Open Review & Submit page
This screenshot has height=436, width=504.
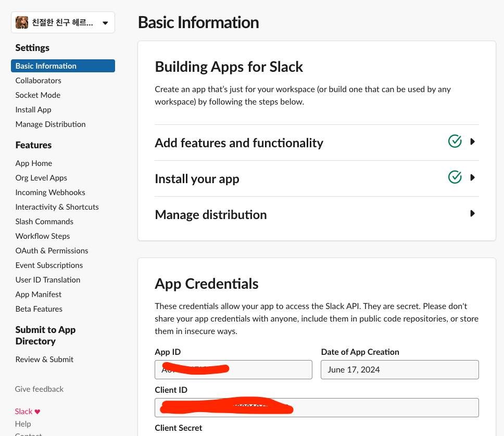[44, 359]
